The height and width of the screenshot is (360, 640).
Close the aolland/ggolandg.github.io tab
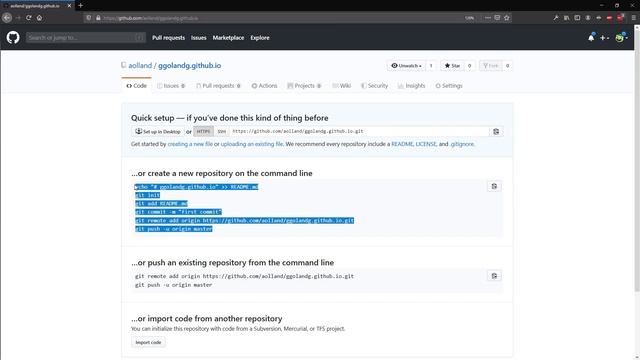tap(69, 6)
